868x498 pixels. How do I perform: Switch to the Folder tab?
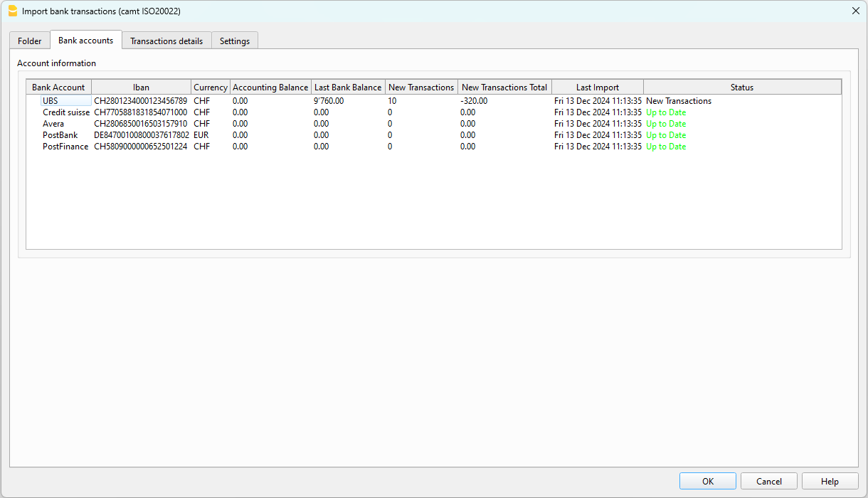tap(30, 41)
